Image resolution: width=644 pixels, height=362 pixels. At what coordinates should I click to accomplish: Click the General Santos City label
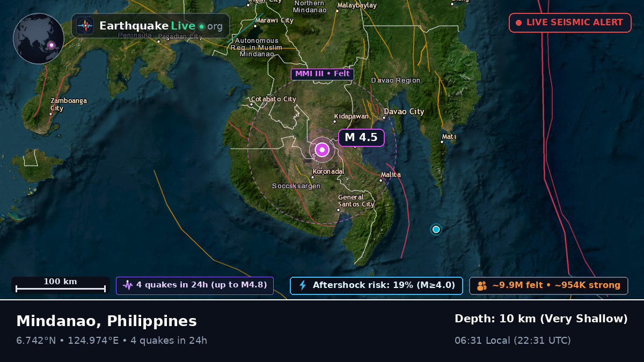(356, 201)
